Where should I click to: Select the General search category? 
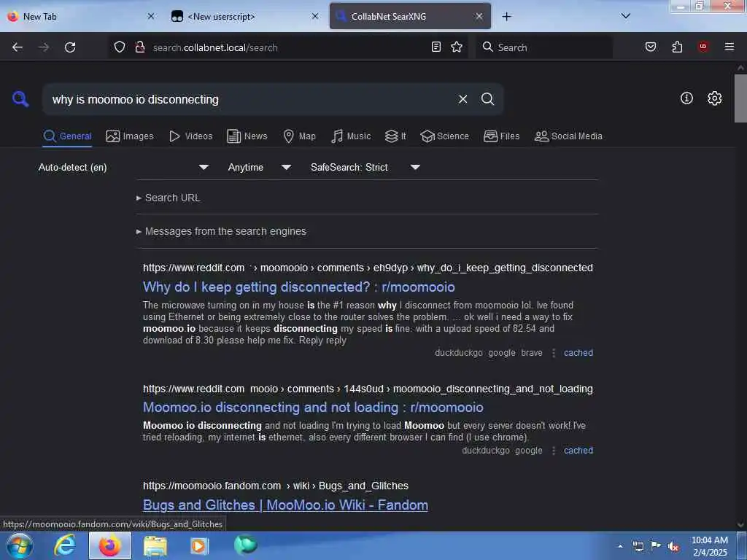pyautogui.click(x=67, y=136)
